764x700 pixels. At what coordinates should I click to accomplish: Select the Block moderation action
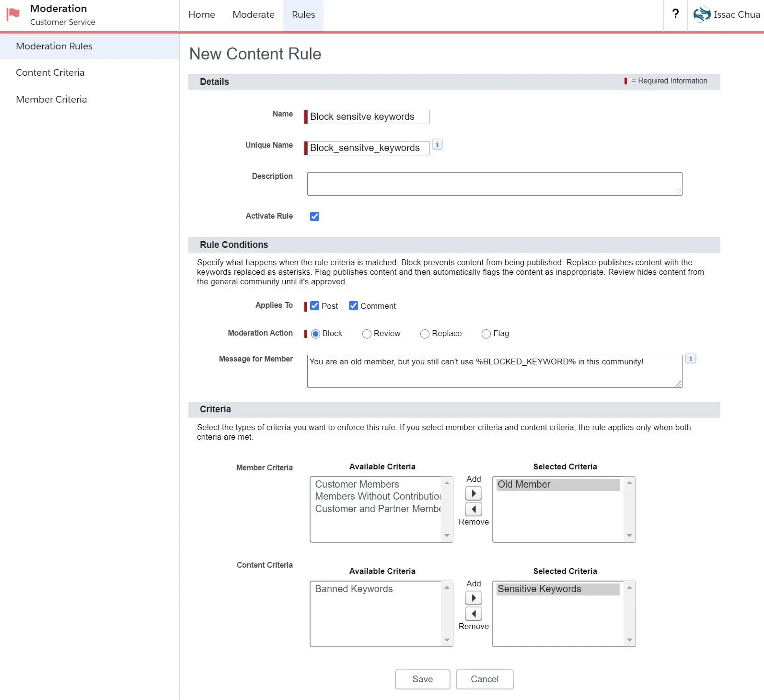coord(315,334)
